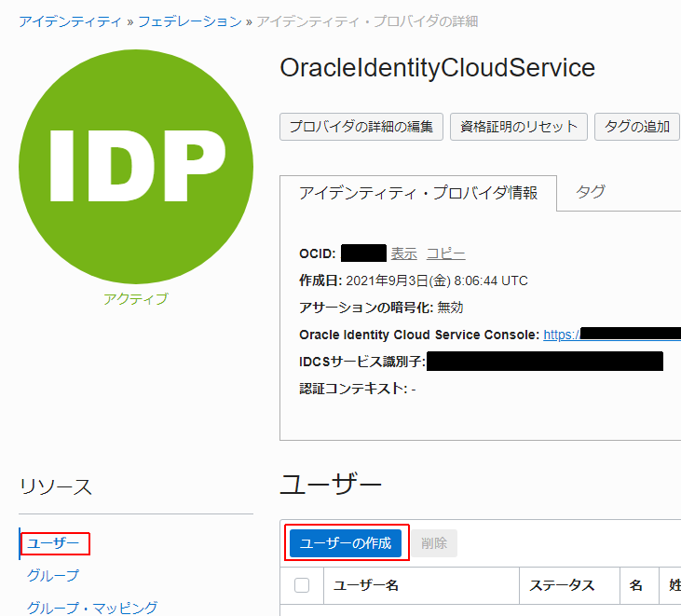Click タグの追加 button
Viewport: 681px width, 616px height.
[636, 127]
